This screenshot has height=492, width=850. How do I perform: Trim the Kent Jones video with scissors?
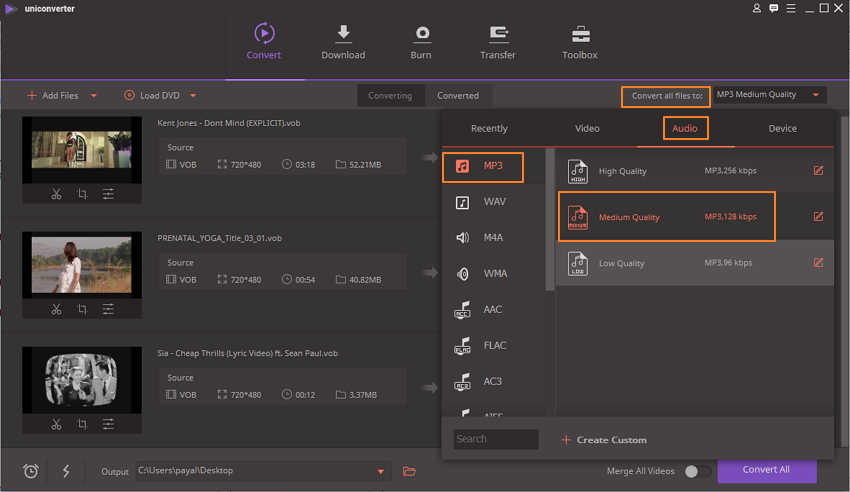pos(56,194)
